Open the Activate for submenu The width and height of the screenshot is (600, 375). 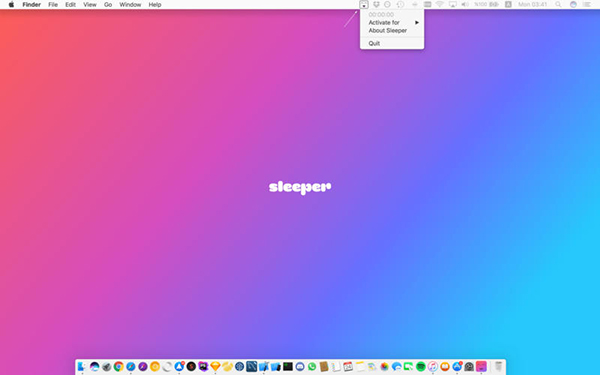(x=392, y=23)
